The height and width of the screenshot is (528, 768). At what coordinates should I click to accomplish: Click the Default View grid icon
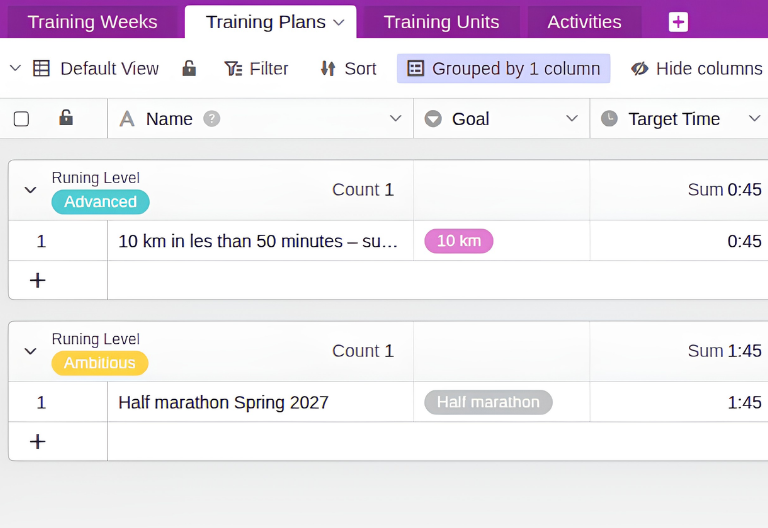[x=41, y=68]
